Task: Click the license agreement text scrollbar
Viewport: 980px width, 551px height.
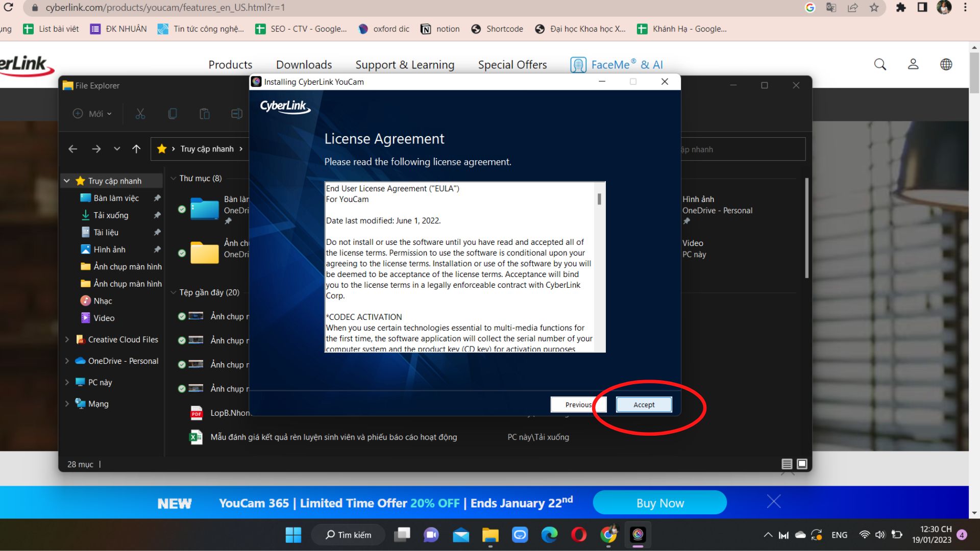Action: click(599, 199)
